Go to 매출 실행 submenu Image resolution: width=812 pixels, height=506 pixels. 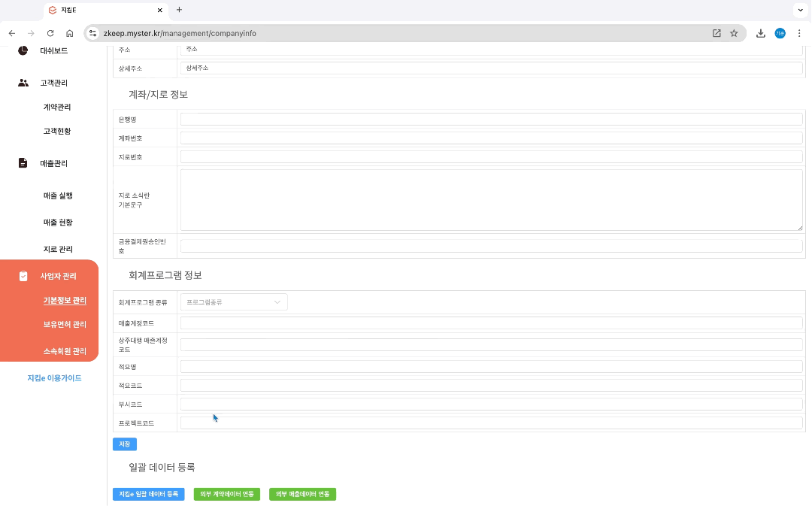(x=58, y=195)
